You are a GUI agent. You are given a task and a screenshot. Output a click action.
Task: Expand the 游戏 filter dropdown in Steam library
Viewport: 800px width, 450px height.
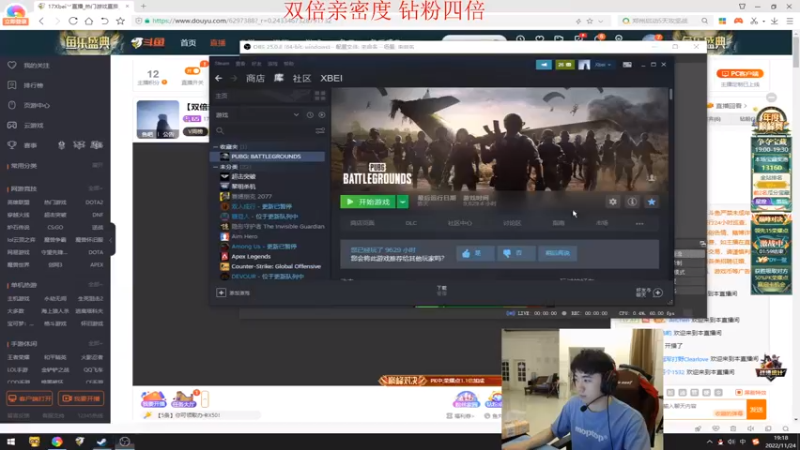[x=296, y=115]
